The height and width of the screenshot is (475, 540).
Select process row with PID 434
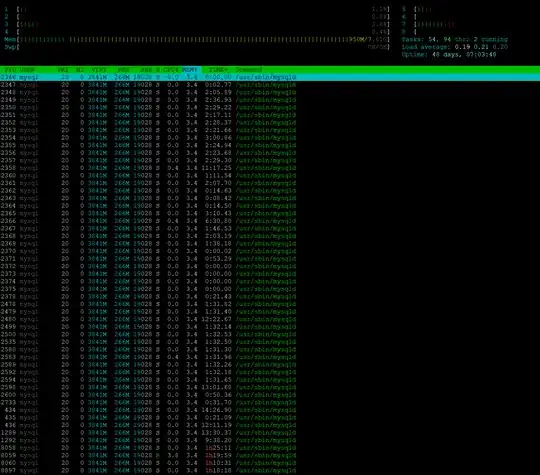coord(148,410)
